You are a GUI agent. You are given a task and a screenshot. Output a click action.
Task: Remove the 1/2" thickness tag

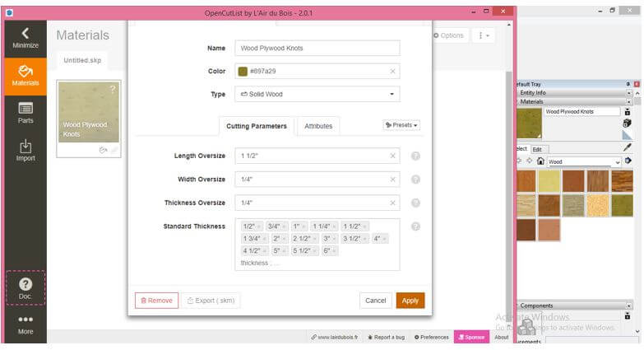pyautogui.click(x=259, y=226)
